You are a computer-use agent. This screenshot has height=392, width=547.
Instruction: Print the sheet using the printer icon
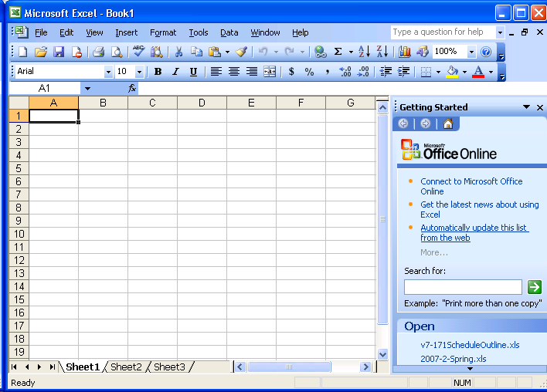[x=98, y=52]
